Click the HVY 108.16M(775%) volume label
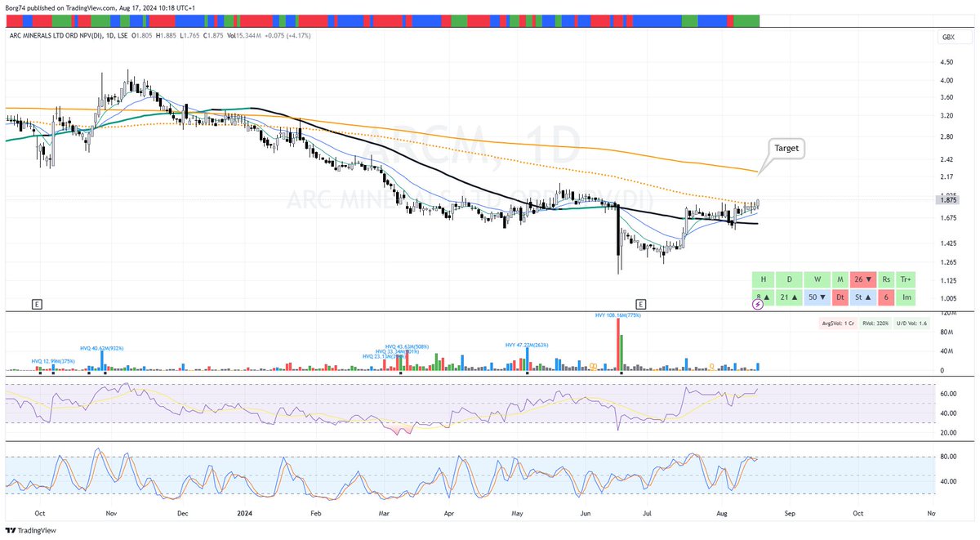 (619, 315)
